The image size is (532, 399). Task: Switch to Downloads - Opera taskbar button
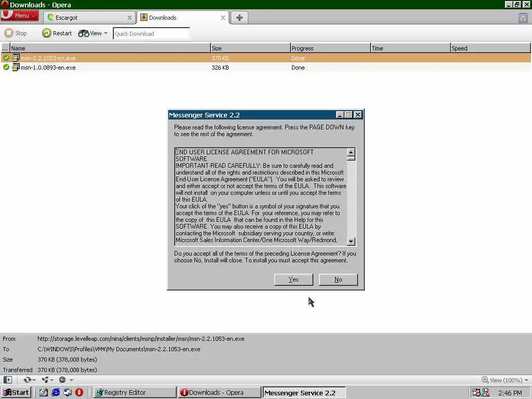(x=219, y=393)
